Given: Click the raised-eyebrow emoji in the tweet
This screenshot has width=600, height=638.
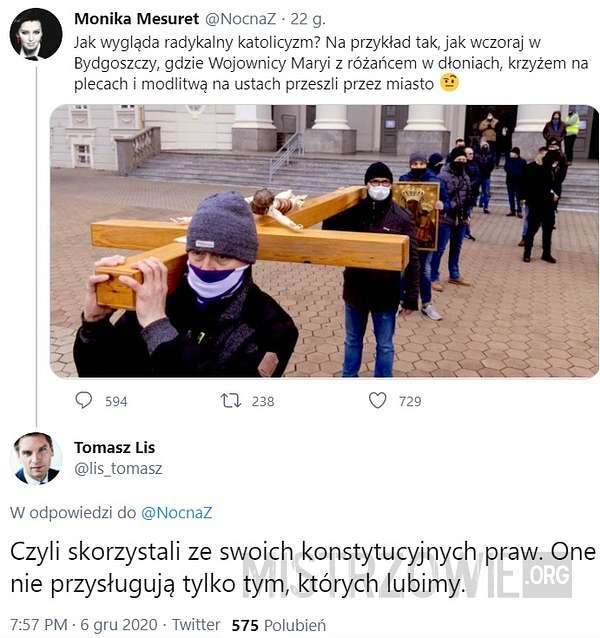Looking at the screenshot, I should pyautogui.click(x=449, y=83).
